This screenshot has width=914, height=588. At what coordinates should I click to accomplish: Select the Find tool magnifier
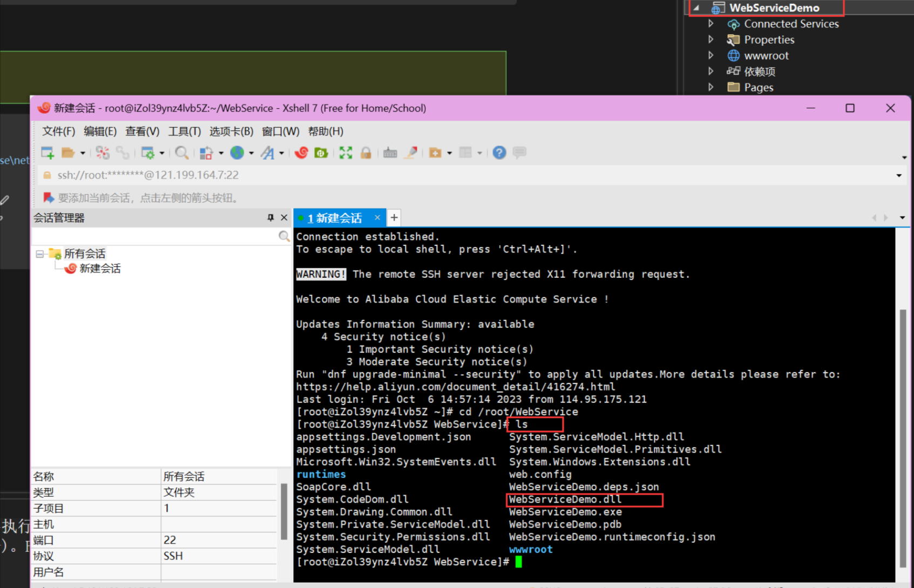point(181,153)
